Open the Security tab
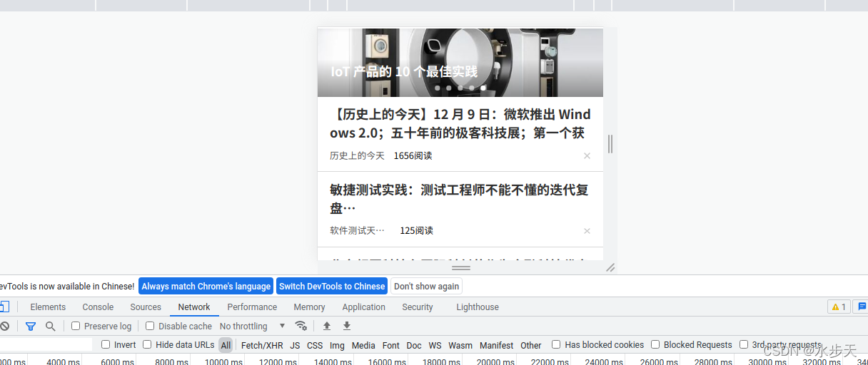This screenshot has width=868, height=365. point(418,307)
